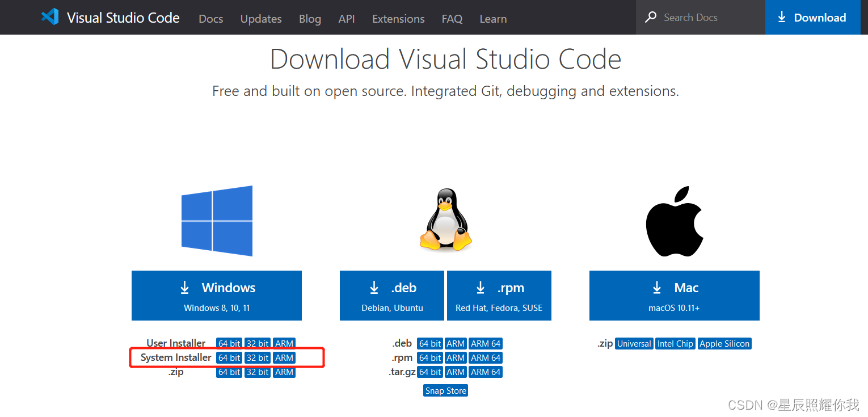Open the API navigation link
This screenshot has width=868, height=417.
(347, 19)
